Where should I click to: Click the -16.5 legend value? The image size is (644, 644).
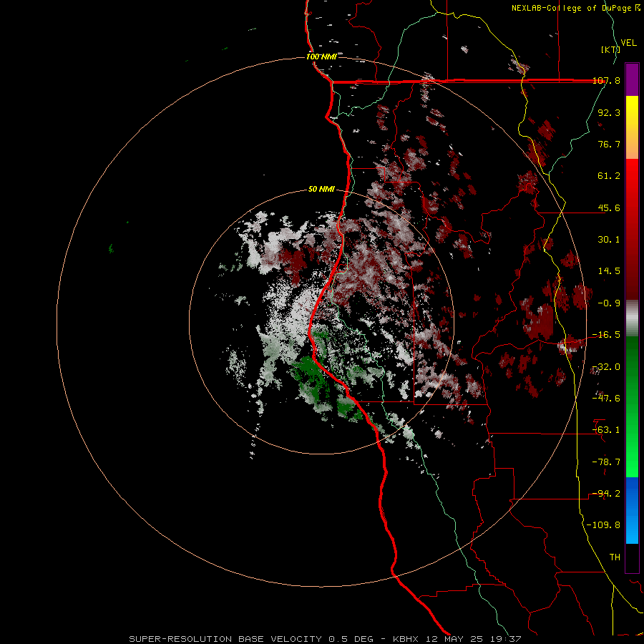pyautogui.click(x=606, y=335)
